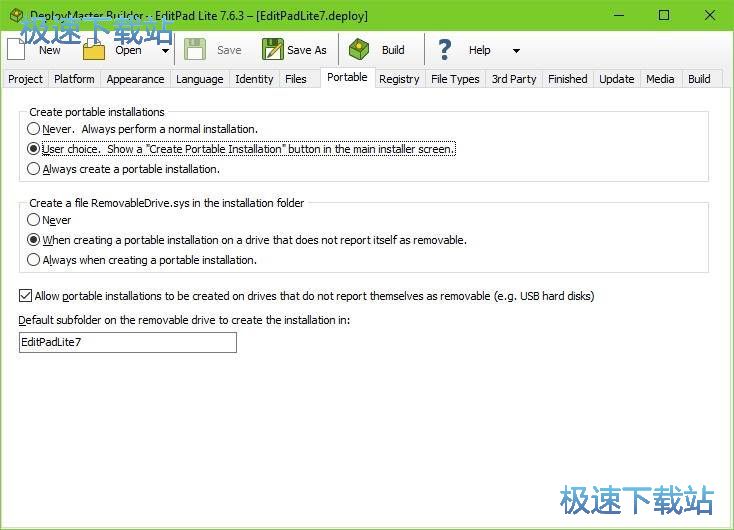This screenshot has height=530, width=734.
Task: Select 'When creating a portable installation on a drive' radio
Action: click(x=33, y=240)
